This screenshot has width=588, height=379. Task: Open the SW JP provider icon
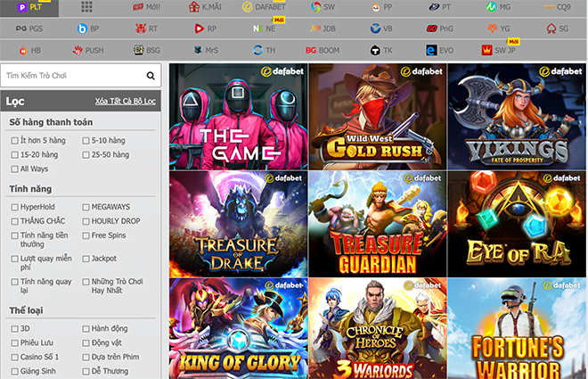[x=500, y=51]
